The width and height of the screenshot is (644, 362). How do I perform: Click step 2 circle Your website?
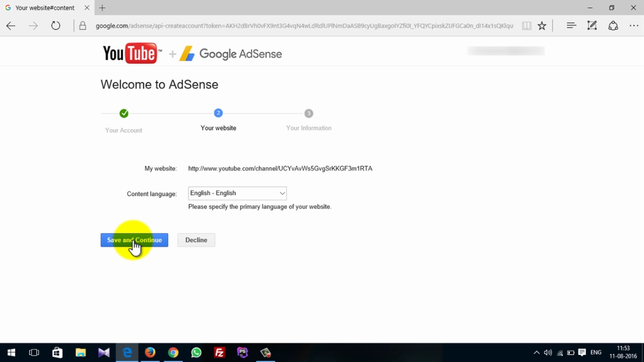[x=218, y=113]
